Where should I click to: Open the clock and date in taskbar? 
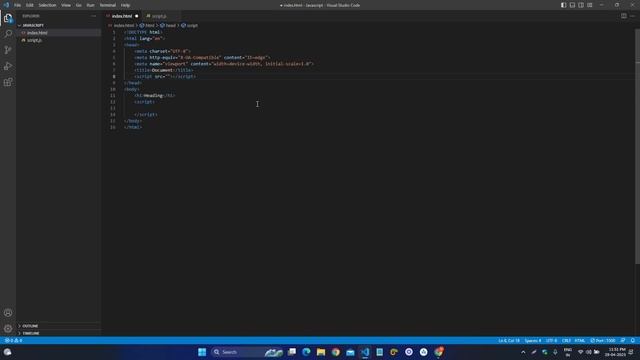click(616, 352)
